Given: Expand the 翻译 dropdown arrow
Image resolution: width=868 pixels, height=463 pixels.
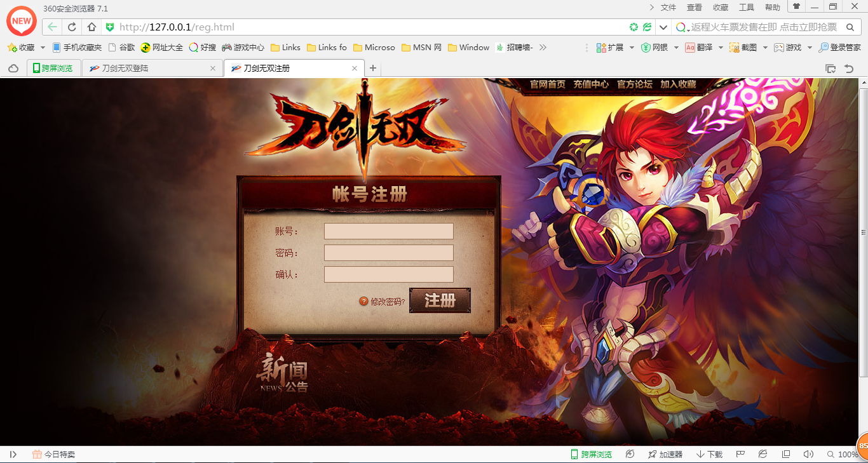Looking at the screenshot, I should [x=721, y=48].
